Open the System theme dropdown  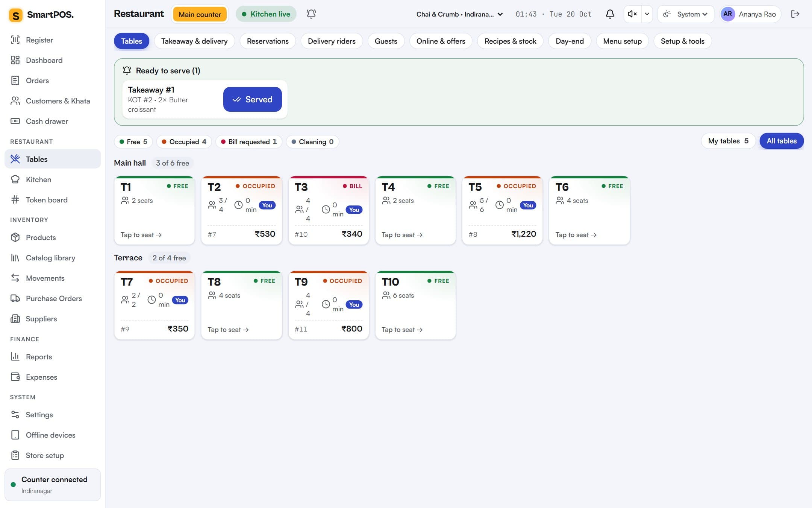pos(685,14)
